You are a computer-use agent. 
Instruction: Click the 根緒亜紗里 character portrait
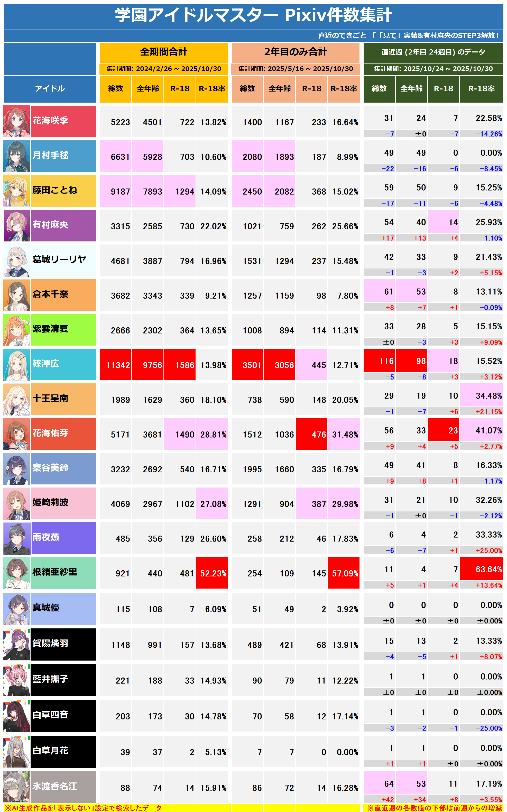17,573
